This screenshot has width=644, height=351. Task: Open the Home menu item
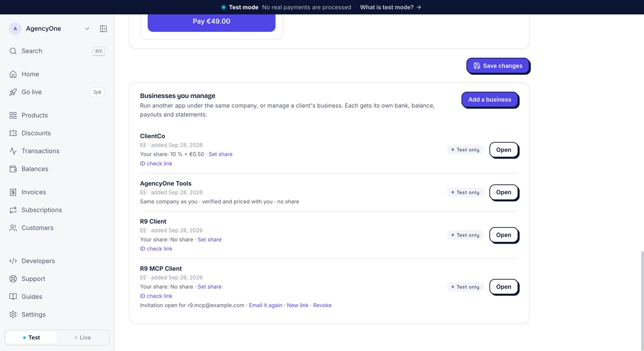click(x=57, y=74)
